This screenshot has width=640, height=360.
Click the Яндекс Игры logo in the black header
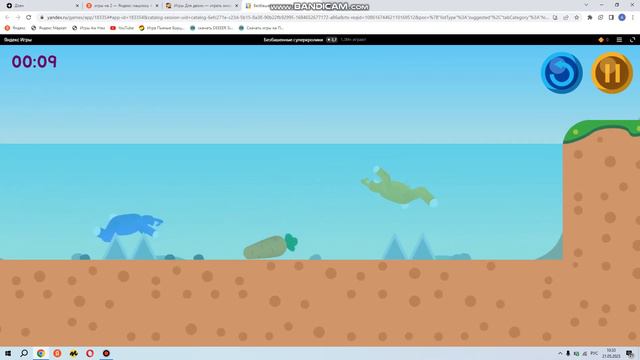[18, 40]
